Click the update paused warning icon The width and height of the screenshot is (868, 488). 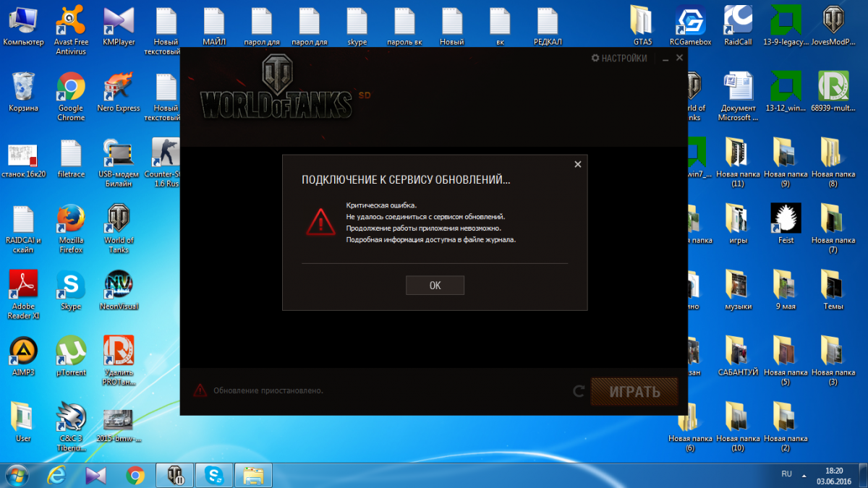[200, 390]
